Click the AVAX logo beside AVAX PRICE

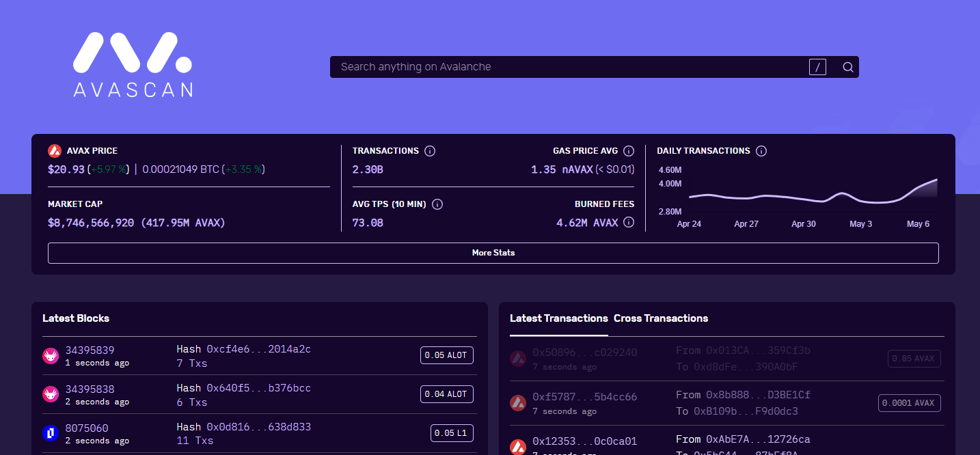click(x=55, y=151)
